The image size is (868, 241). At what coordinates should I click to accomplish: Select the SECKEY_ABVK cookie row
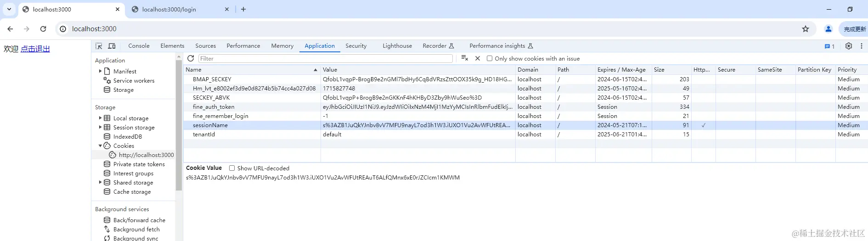tap(525, 97)
